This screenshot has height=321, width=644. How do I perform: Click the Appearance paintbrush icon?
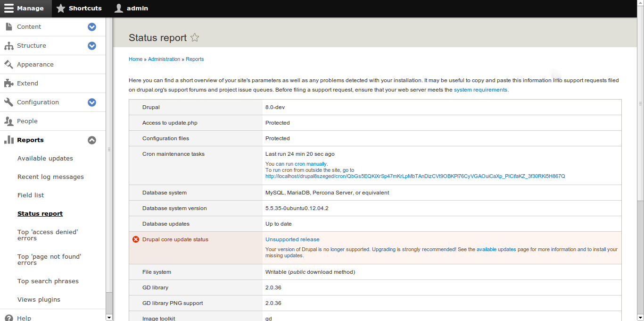tap(8, 64)
